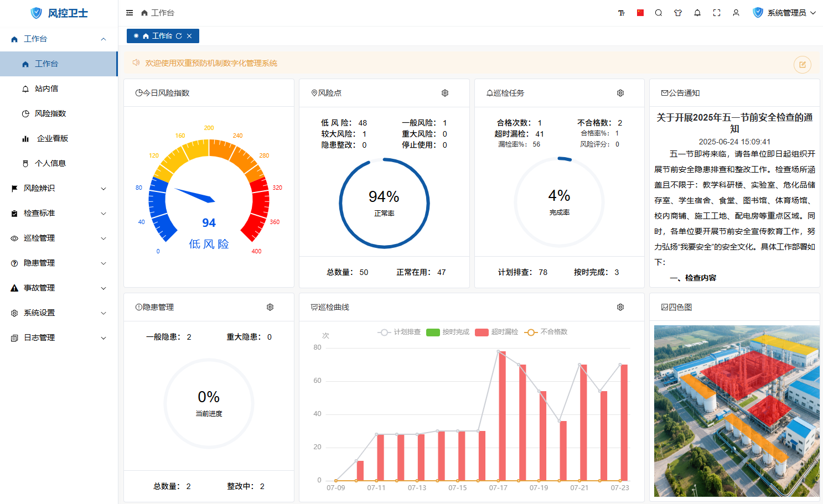
Task: Toggle 计划排查 series in chart legend
Action: pos(399,332)
